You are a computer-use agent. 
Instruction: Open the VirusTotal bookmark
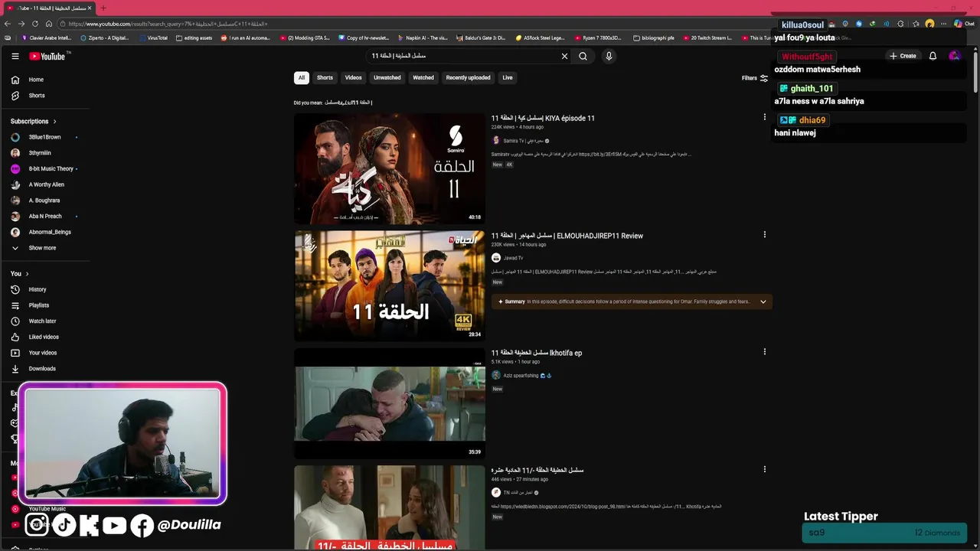tap(153, 37)
